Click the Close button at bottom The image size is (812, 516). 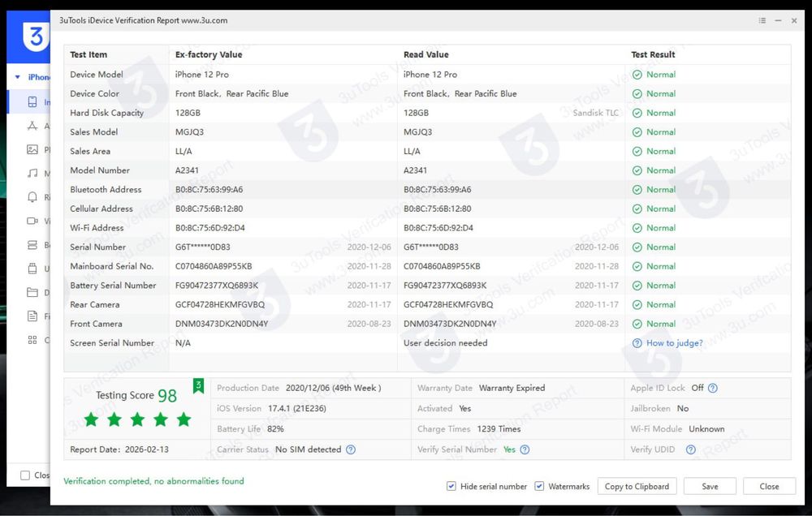[x=769, y=487]
